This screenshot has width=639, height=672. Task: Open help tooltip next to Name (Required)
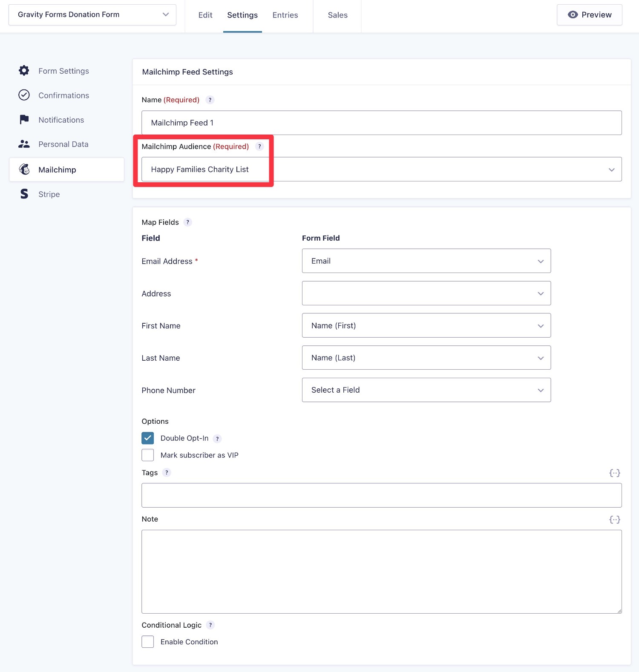[x=210, y=100]
